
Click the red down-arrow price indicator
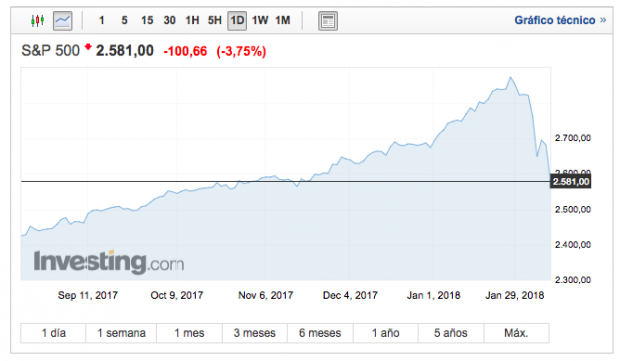(x=88, y=47)
